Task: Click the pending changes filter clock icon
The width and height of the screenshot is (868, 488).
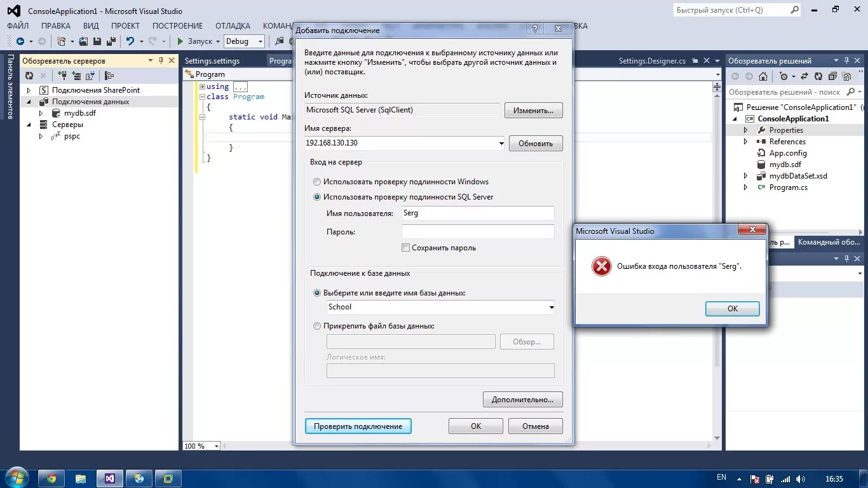Action: click(x=783, y=76)
